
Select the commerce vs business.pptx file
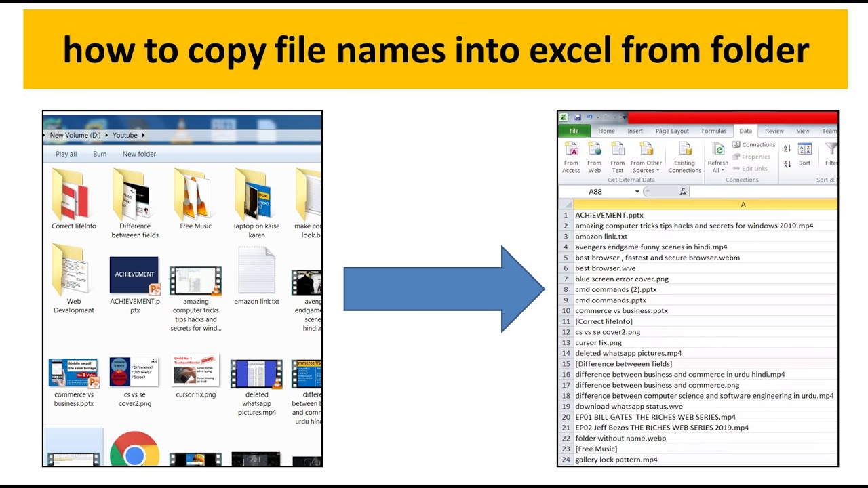(x=74, y=383)
